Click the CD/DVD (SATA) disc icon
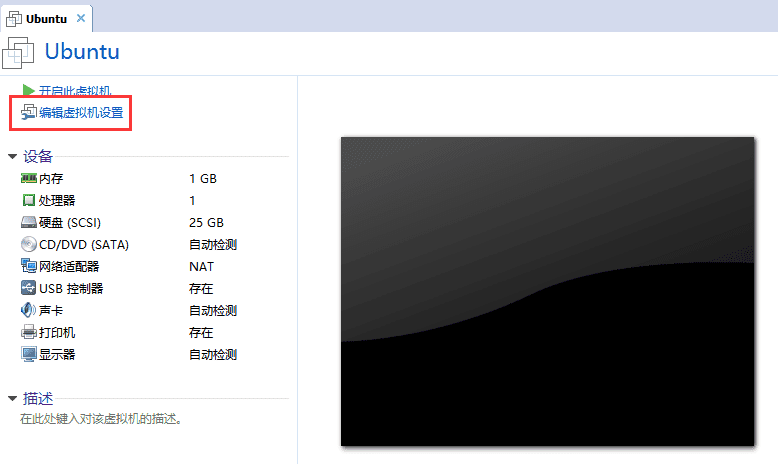This screenshot has width=778, height=464. click(29, 244)
